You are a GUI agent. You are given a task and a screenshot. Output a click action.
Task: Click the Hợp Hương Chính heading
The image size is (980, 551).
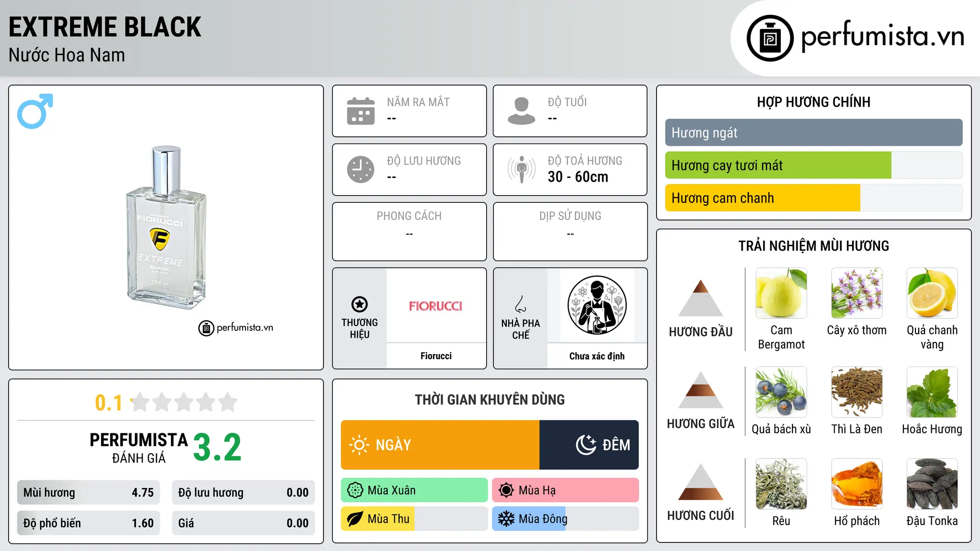point(814,102)
